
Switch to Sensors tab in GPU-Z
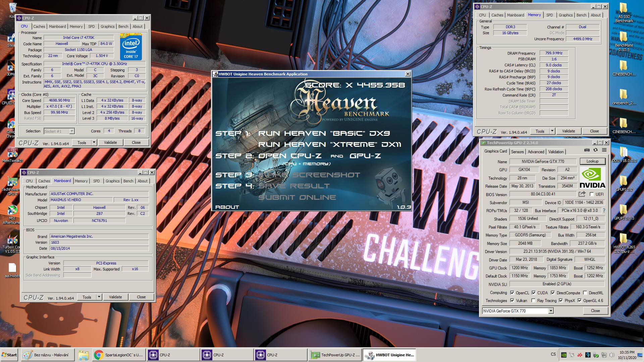pos(517,152)
